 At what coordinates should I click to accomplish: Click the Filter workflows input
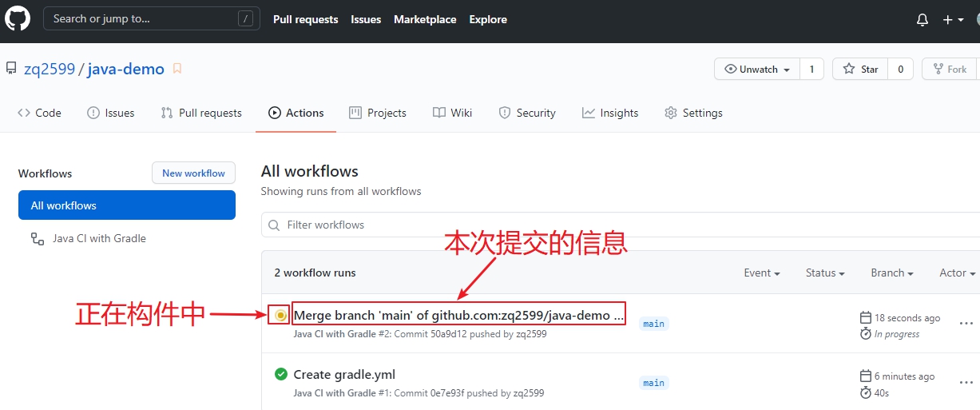[621, 225]
